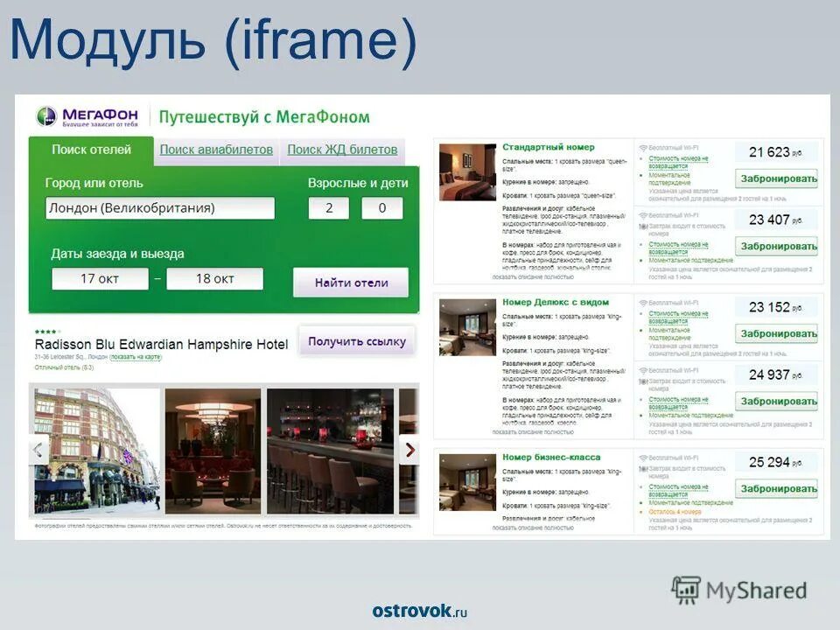Open the hotel exterior street photo
This screenshot has height=630, width=840.
tap(97, 451)
